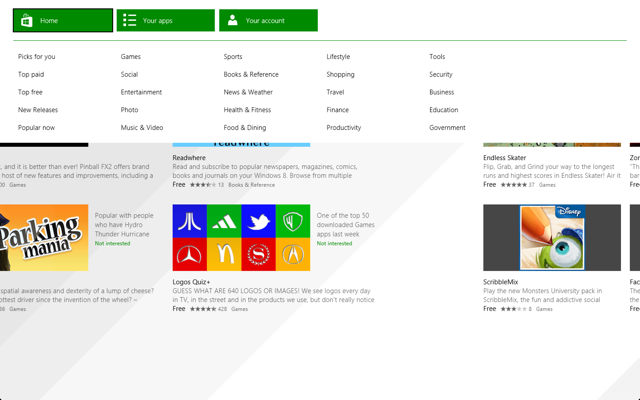The height and width of the screenshot is (400, 640).
Task: Select the Health & Fitness category
Action: coord(247,110)
